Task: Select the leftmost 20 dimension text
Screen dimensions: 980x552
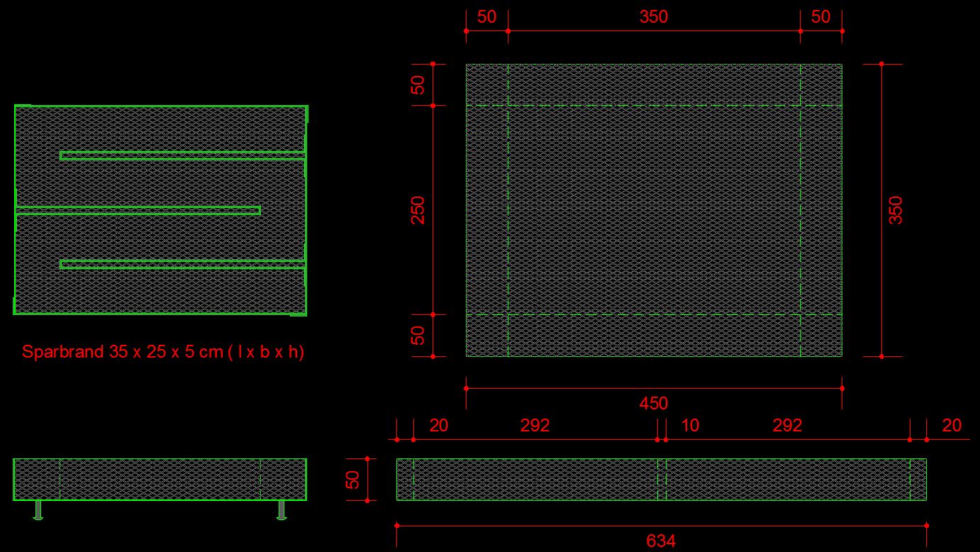Action: [439, 425]
